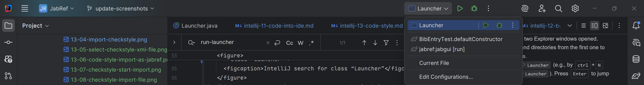Open the Launcher run configuration dropdown
The image size is (644, 85).
[428, 9]
